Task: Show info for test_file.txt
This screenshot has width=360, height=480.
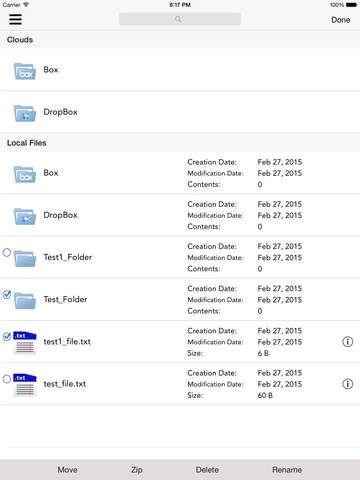Action: 347,384
